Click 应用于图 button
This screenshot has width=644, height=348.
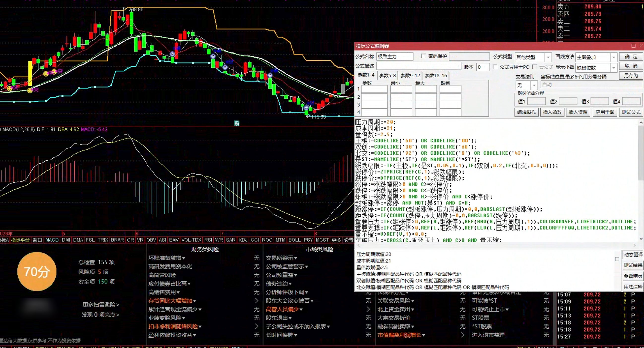point(605,112)
